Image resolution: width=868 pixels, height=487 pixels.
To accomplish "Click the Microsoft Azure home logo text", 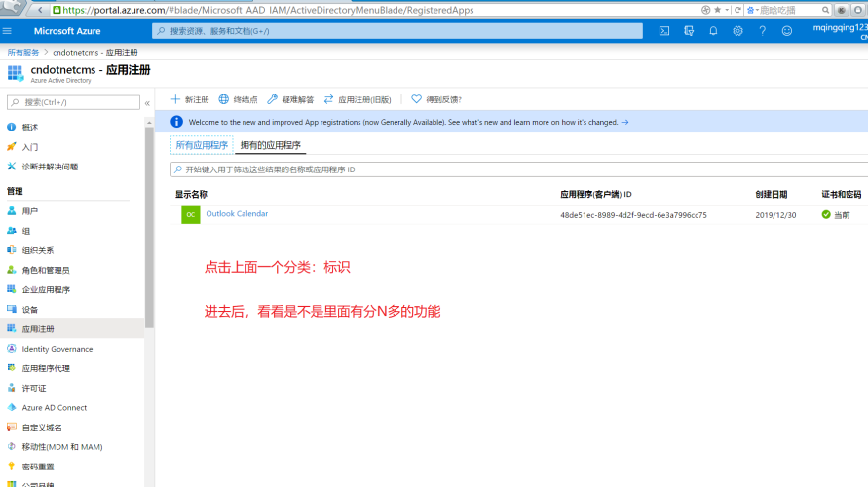I will point(67,31).
